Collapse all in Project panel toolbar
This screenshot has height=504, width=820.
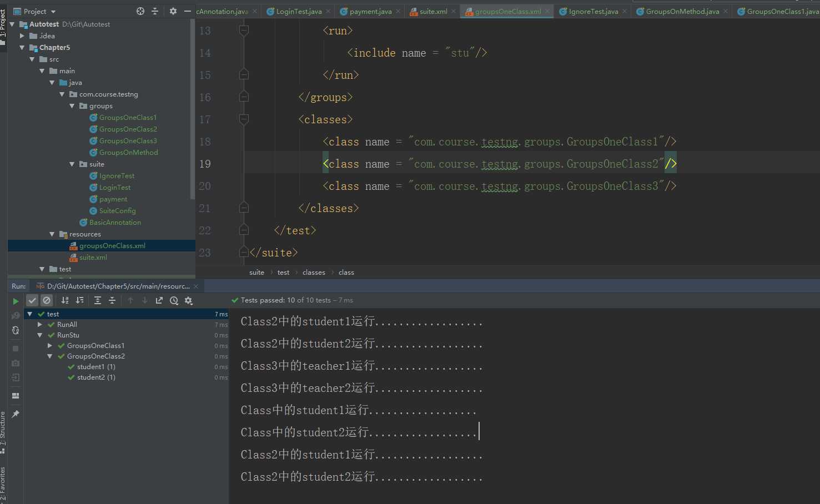point(155,11)
